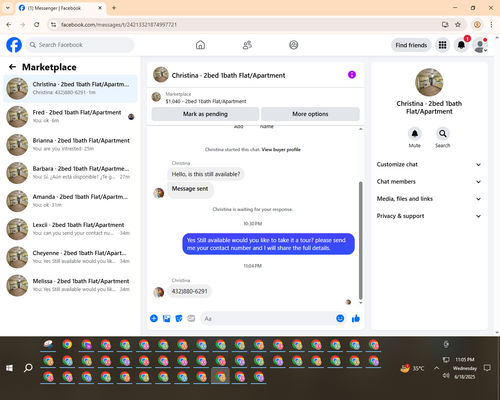Open the large listing thumbnail in right panel
Viewport: 500px width, 400px height.
tap(429, 82)
